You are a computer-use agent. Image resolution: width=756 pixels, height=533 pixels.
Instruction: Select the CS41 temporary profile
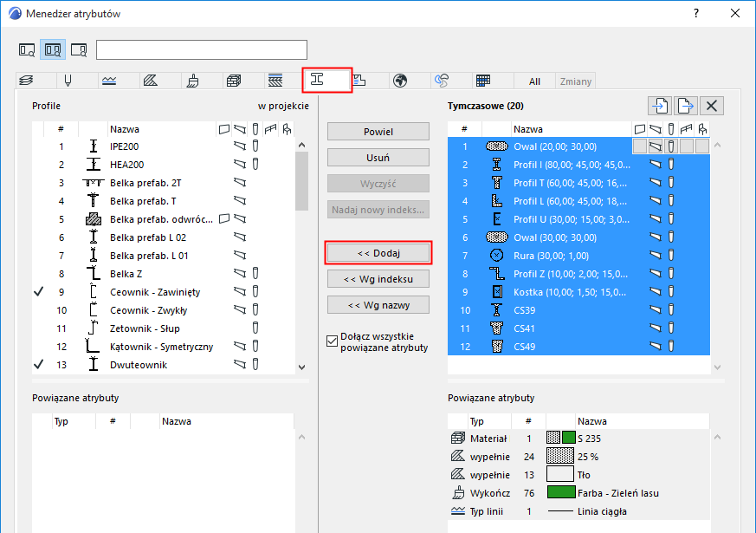click(578, 328)
